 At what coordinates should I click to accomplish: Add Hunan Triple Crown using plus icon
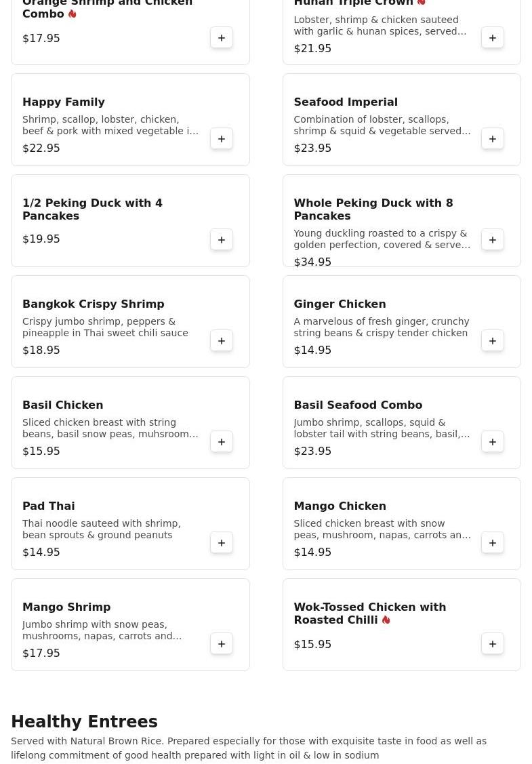(x=493, y=37)
